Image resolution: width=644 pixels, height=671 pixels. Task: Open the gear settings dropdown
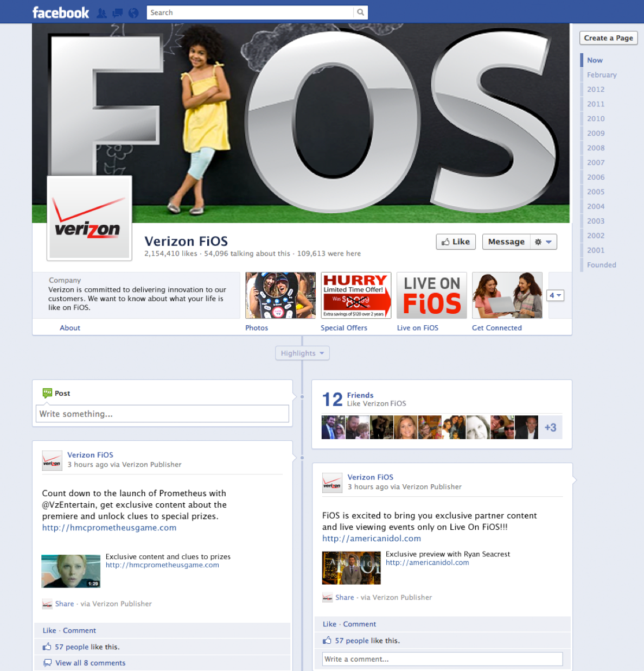pos(543,242)
